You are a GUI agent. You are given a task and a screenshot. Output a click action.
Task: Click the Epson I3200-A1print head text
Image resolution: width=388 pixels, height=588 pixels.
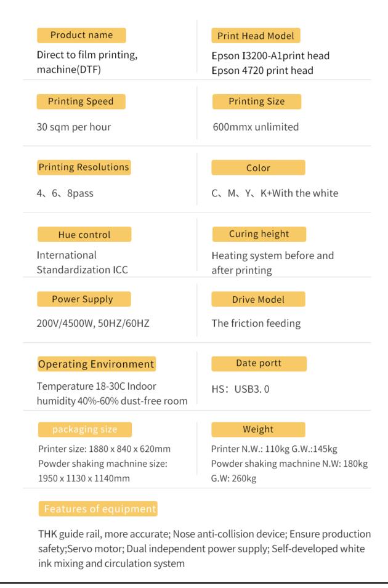pos(270,56)
